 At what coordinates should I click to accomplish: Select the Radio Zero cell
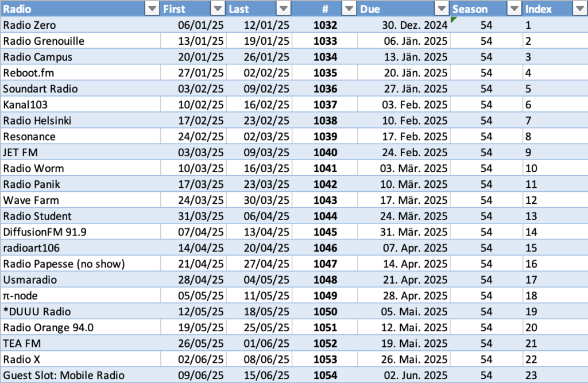point(80,25)
